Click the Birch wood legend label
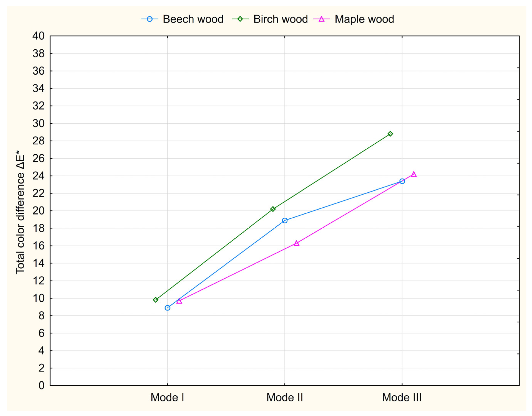This screenshot has width=532, height=416. 280,19
